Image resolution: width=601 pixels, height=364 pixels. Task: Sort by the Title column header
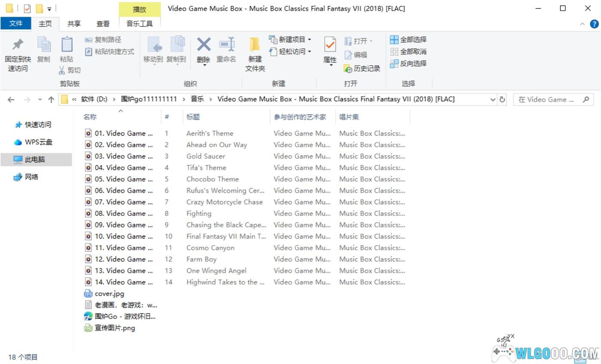click(x=193, y=117)
